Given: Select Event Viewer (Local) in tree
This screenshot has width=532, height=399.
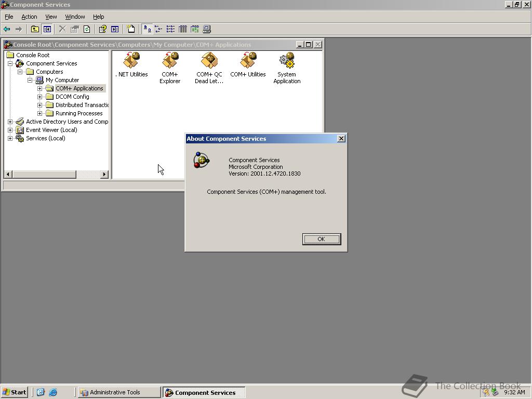Looking at the screenshot, I should click(51, 130).
